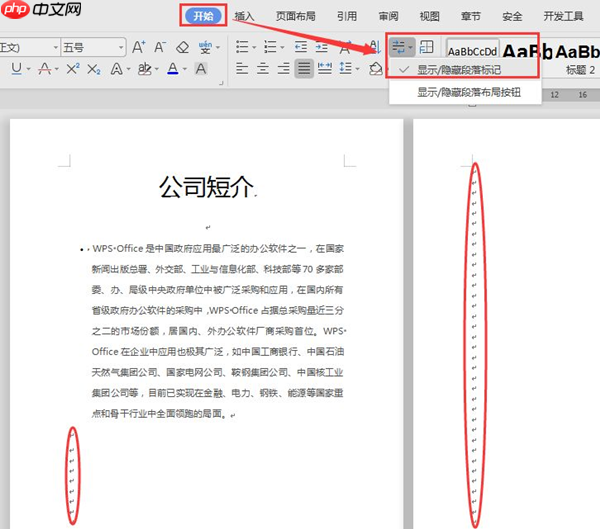Apply the 标题 2 heading style
This screenshot has width=600, height=529.
580,70
